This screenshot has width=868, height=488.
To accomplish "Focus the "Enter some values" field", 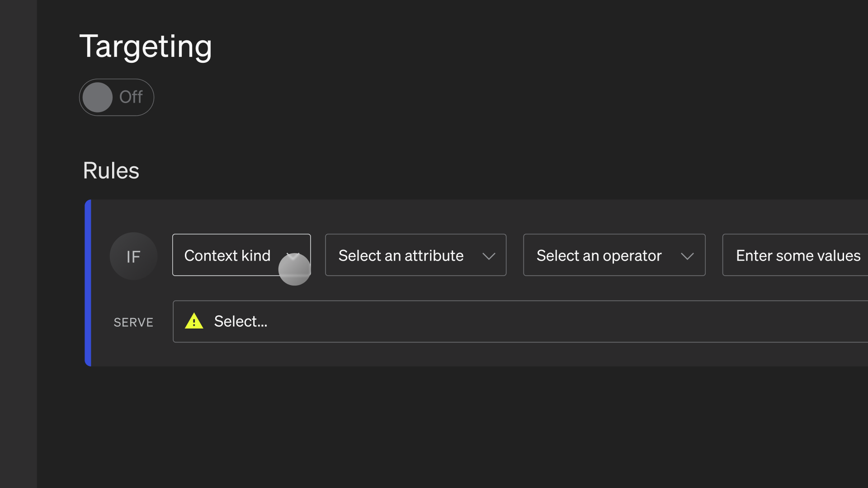I will click(x=798, y=256).
